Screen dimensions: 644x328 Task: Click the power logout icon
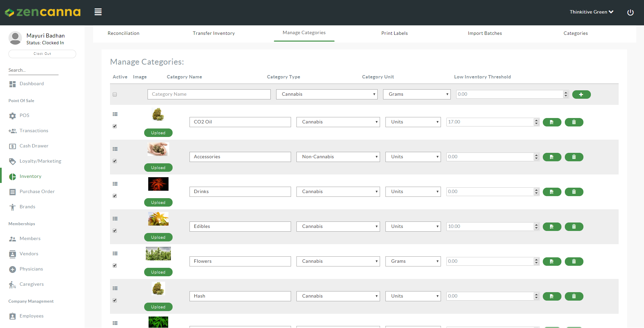[630, 13]
